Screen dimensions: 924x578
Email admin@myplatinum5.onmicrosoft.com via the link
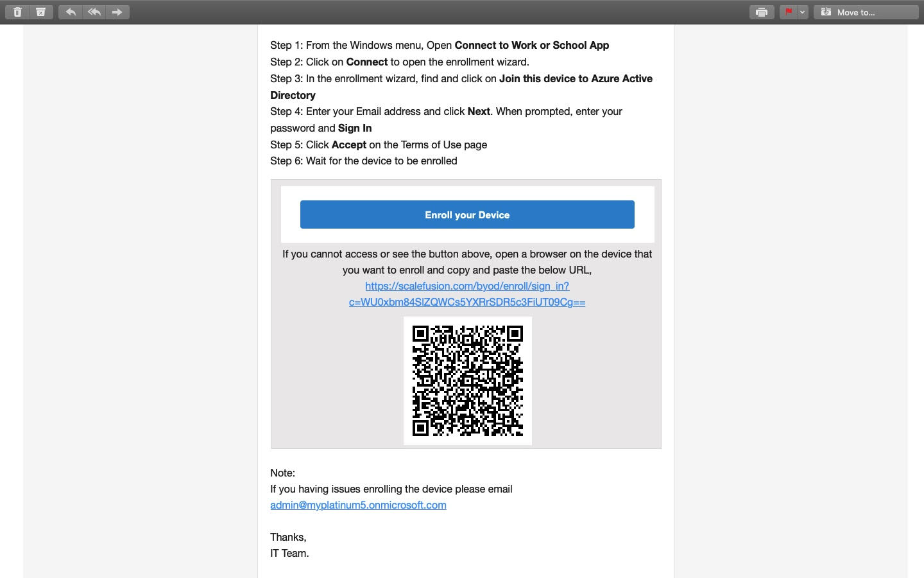[358, 505]
